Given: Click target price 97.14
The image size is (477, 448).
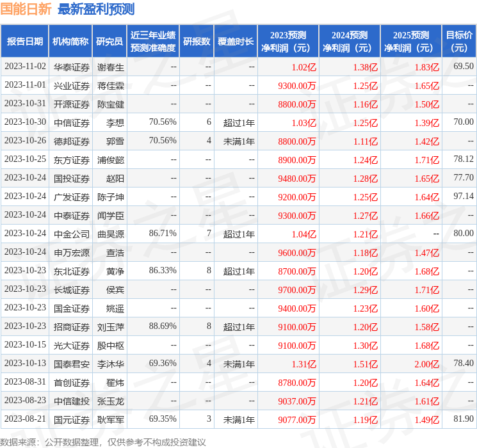Looking at the screenshot, I should (464, 196).
